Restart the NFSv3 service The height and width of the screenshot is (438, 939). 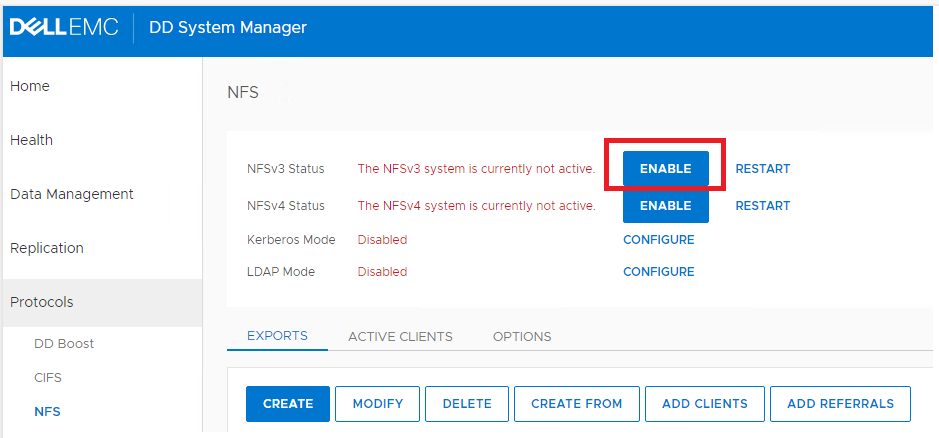[762, 169]
